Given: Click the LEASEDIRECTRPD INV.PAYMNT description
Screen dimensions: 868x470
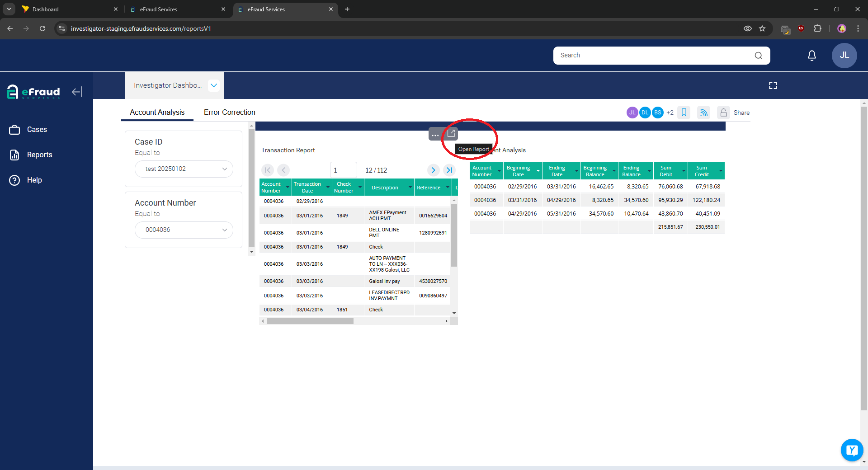Looking at the screenshot, I should pyautogui.click(x=389, y=296).
